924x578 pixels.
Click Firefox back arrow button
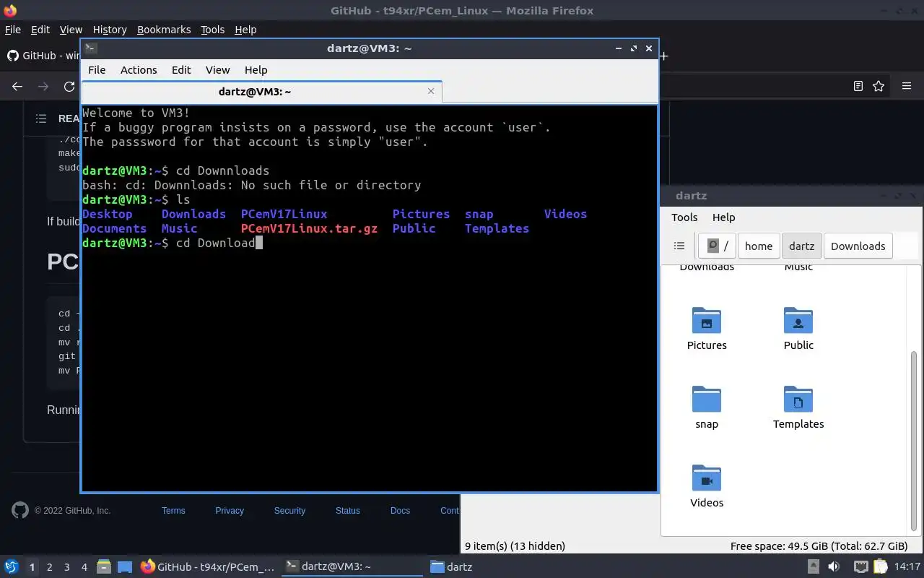(17, 86)
